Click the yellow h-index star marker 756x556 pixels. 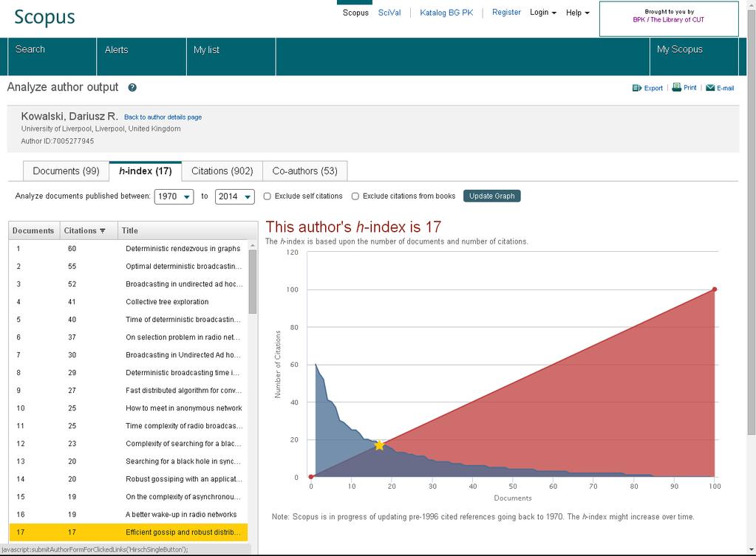click(x=379, y=445)
